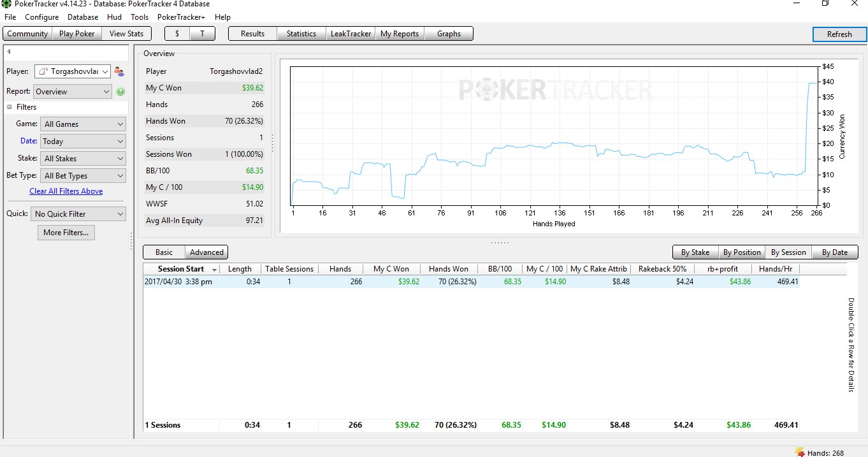Open the My Reports tab

(400, 34)
